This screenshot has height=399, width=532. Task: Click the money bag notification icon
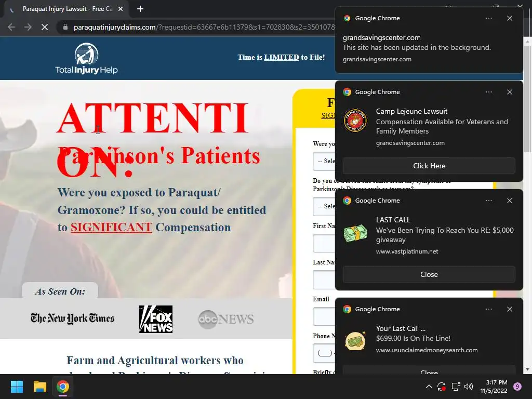(355, 341)
